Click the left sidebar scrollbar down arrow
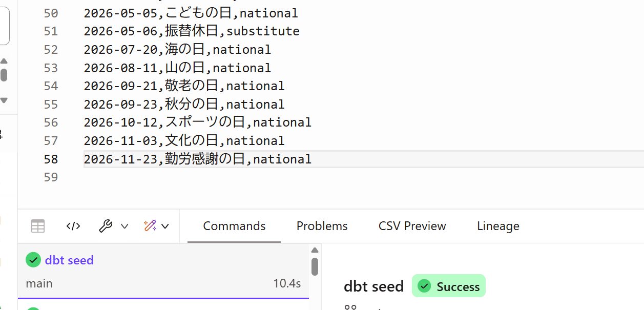This screenshot has height=310, width=644. (x=4, y=100)
